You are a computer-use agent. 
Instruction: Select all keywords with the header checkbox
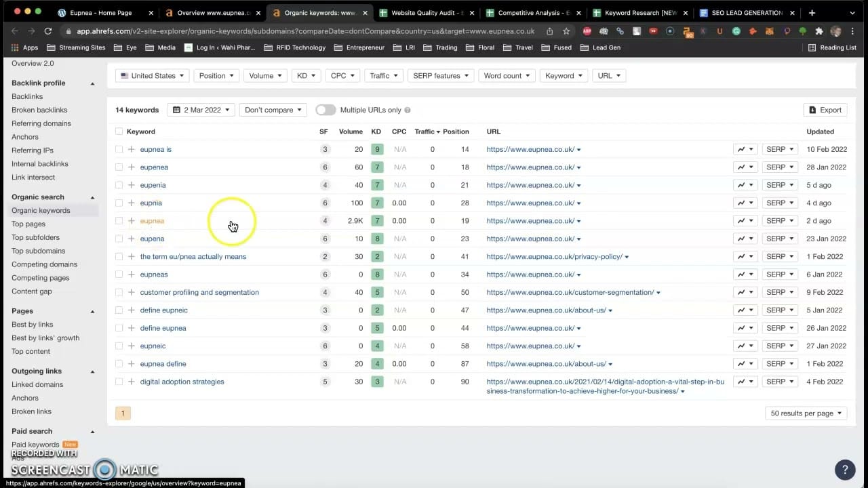[x=119, y=131]
